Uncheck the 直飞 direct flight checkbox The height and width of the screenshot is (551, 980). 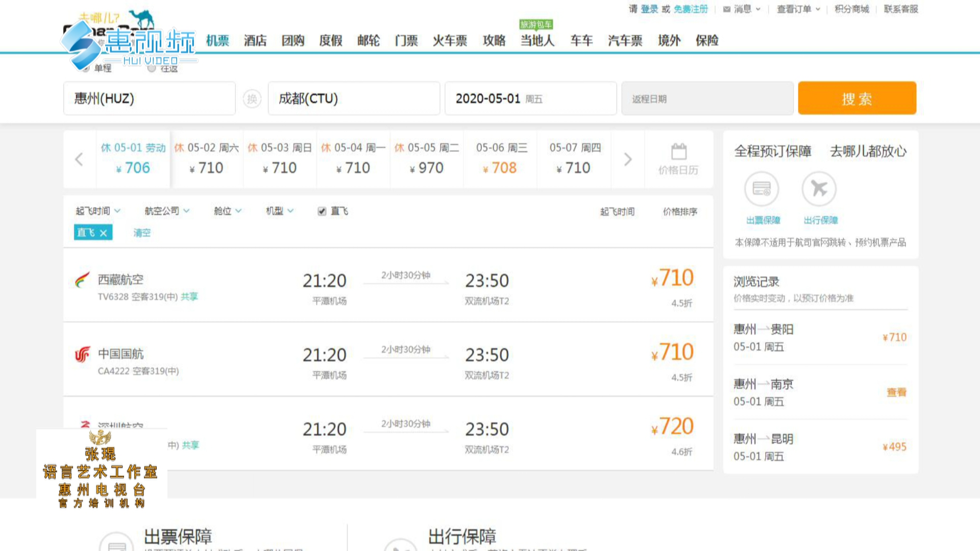pos(322,211)
